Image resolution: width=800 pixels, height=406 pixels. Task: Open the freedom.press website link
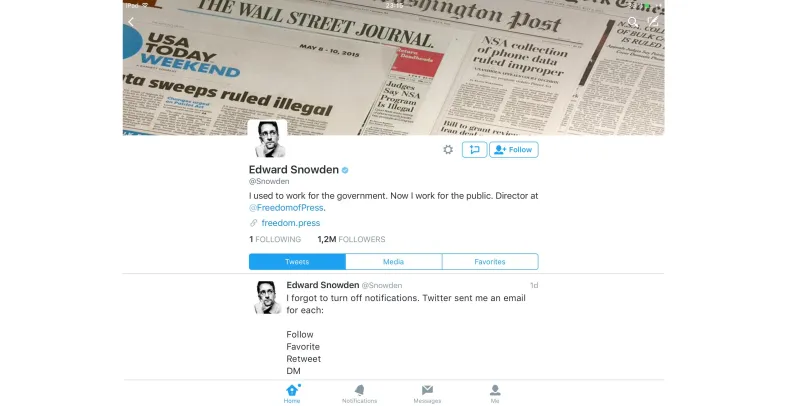pos(291,223)
